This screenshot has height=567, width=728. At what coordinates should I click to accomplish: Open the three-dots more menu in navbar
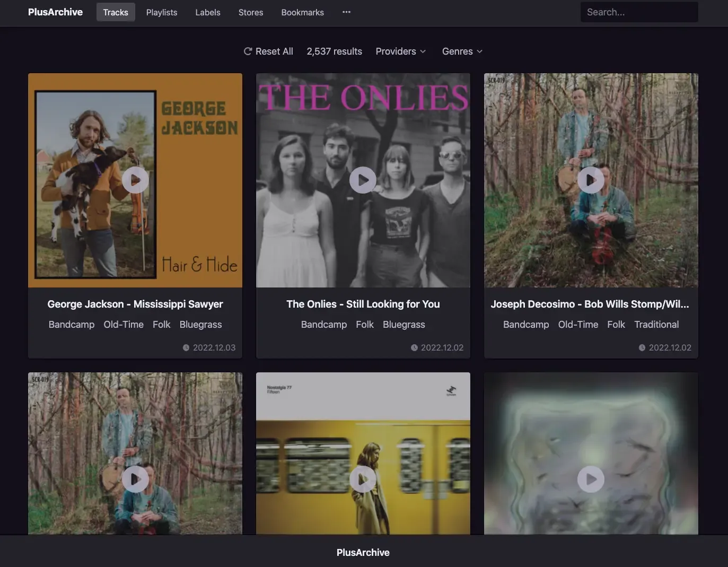click(346, 12)
